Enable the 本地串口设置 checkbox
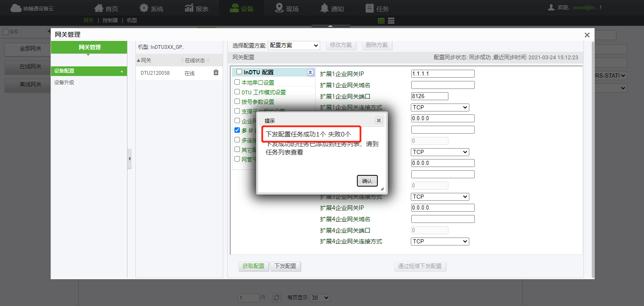644x306 pixels. point(237,83)
